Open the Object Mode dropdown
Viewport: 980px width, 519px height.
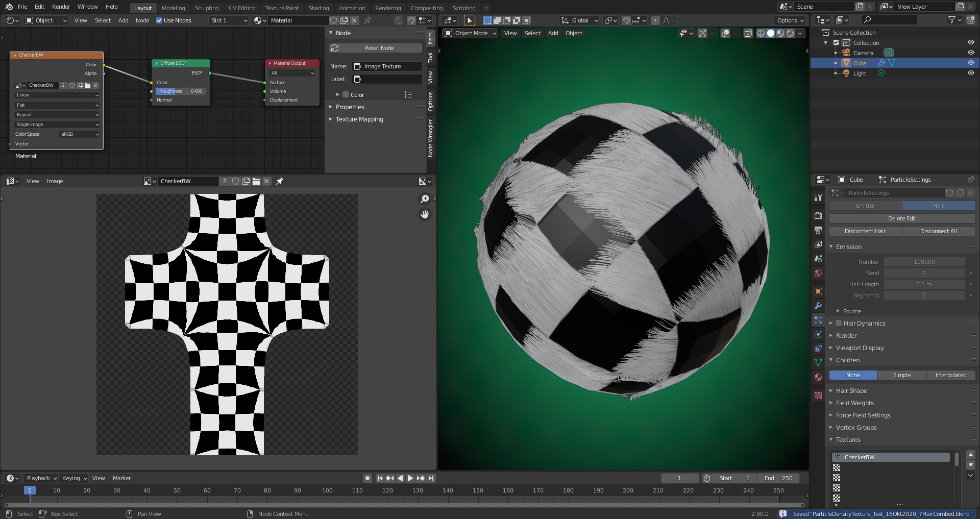pyautogui.click(x=469, y=33)
